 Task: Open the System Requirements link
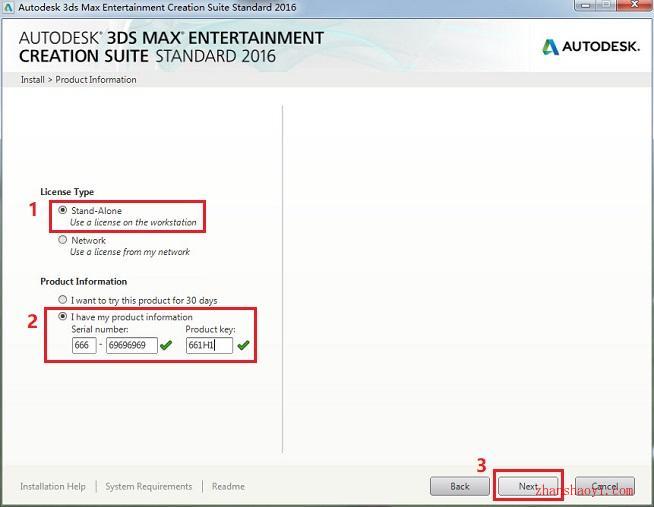(x=148, y=487)
